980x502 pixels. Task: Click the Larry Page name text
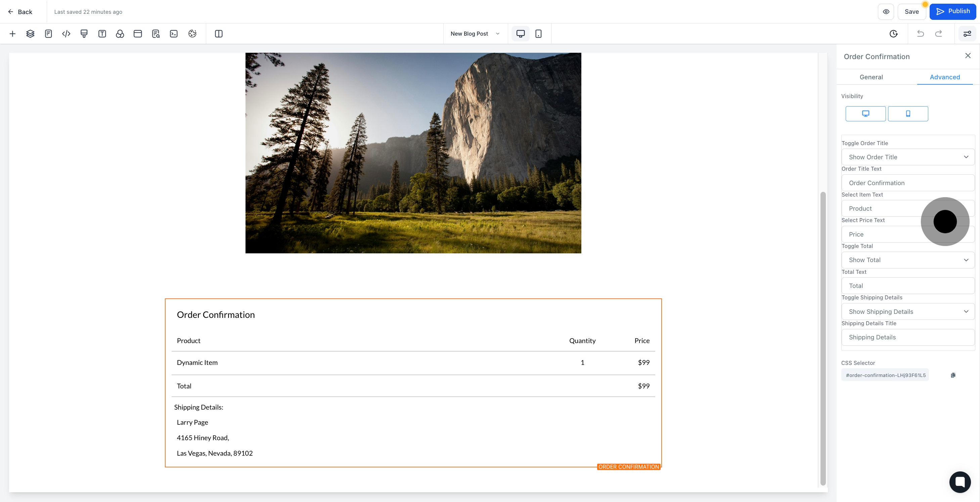point(192,422)
